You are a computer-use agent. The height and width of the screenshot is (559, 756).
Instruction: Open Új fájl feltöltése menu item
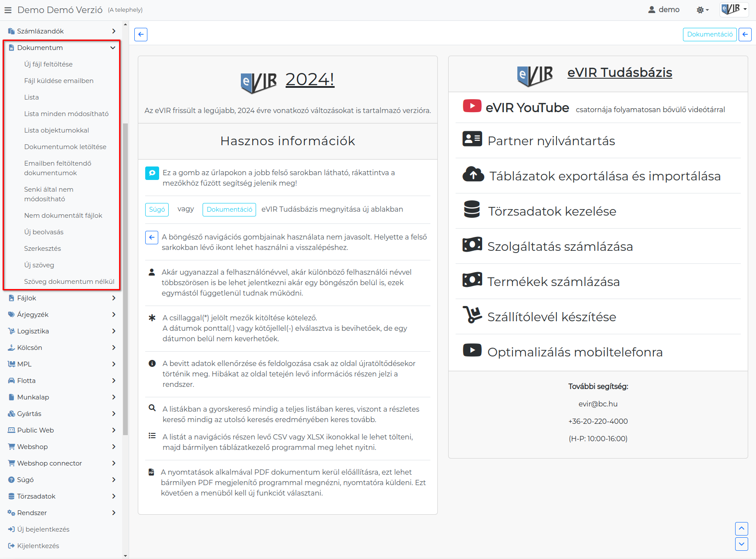[48, 64]
